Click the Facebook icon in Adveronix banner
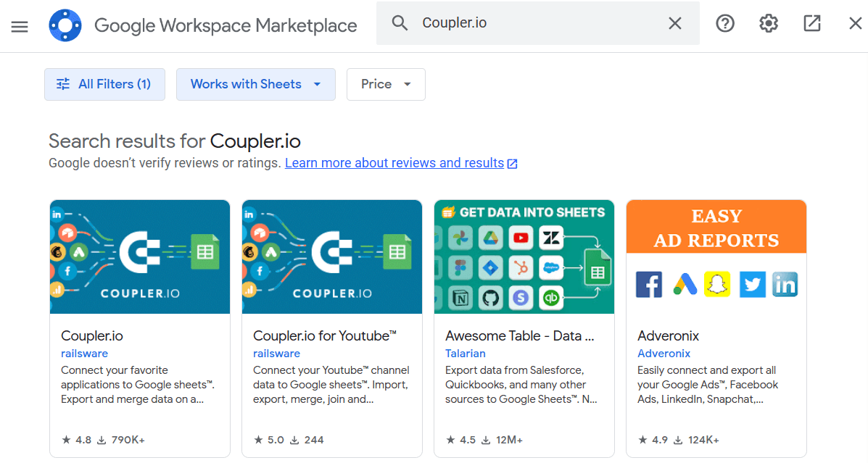The width and height of the screenshot is (868, 463). tap(649, 284)
